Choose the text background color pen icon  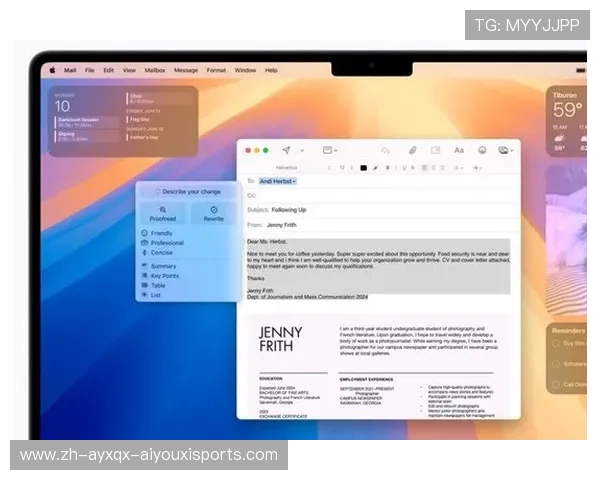coord(375,168)
